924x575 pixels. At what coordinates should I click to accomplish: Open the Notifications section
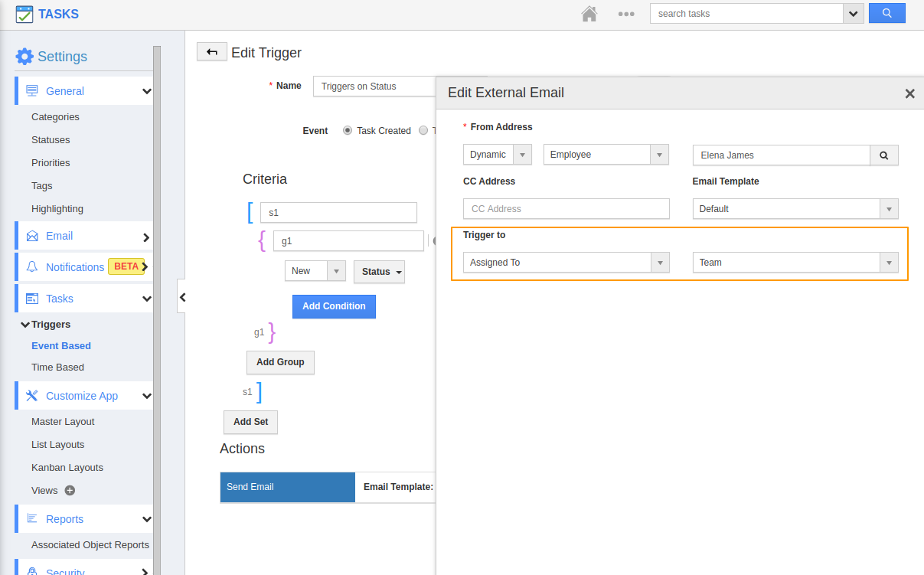[x=75, y=267]
